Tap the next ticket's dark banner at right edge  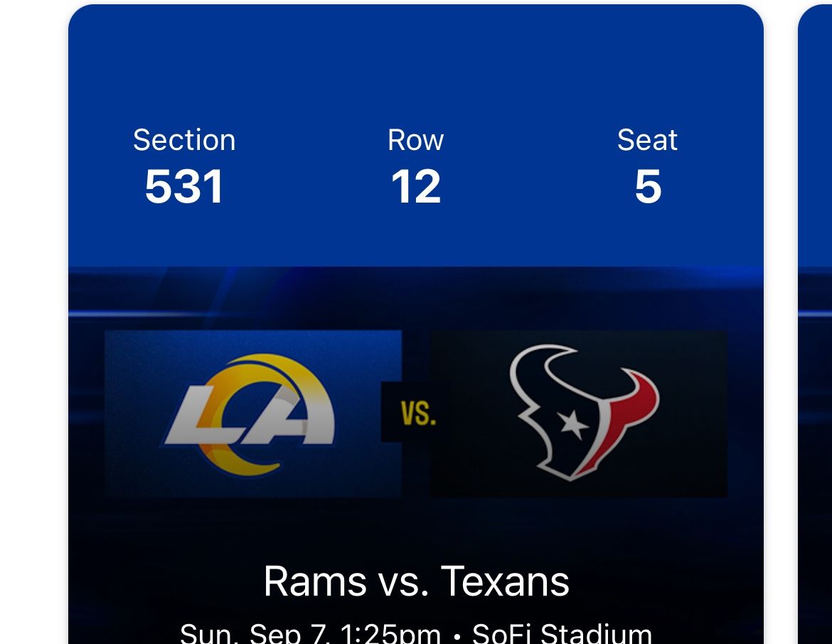click(x=816, y=426)
